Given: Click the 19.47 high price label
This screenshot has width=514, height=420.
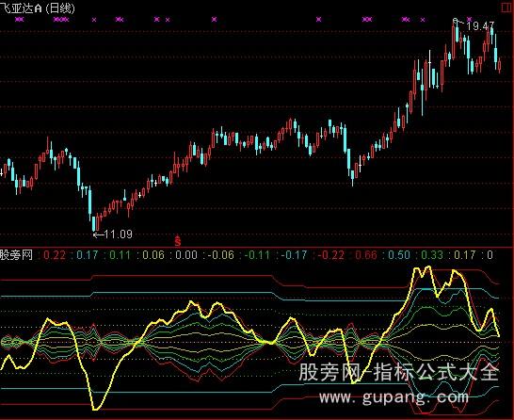Looking at the screenshot, I should [480, 26].
